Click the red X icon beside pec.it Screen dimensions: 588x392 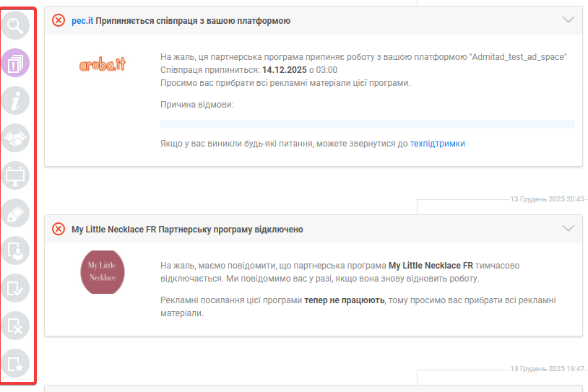click(x=59, y=20)
